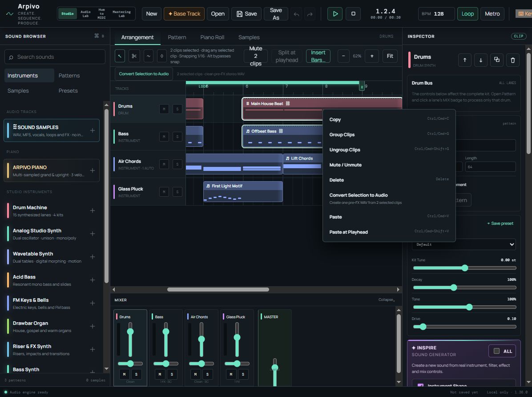The height and width of the screenshot is (397, 532).
Task: Add Drawbar Organ with plus icon
Action: [x=92, y=326]
